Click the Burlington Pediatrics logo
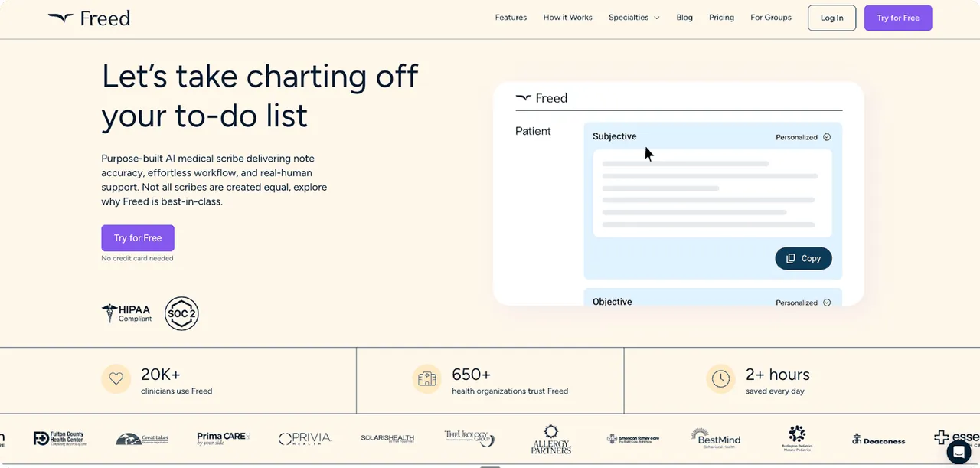The height and width of the screenshot is (468, 980). click(797, 438)
